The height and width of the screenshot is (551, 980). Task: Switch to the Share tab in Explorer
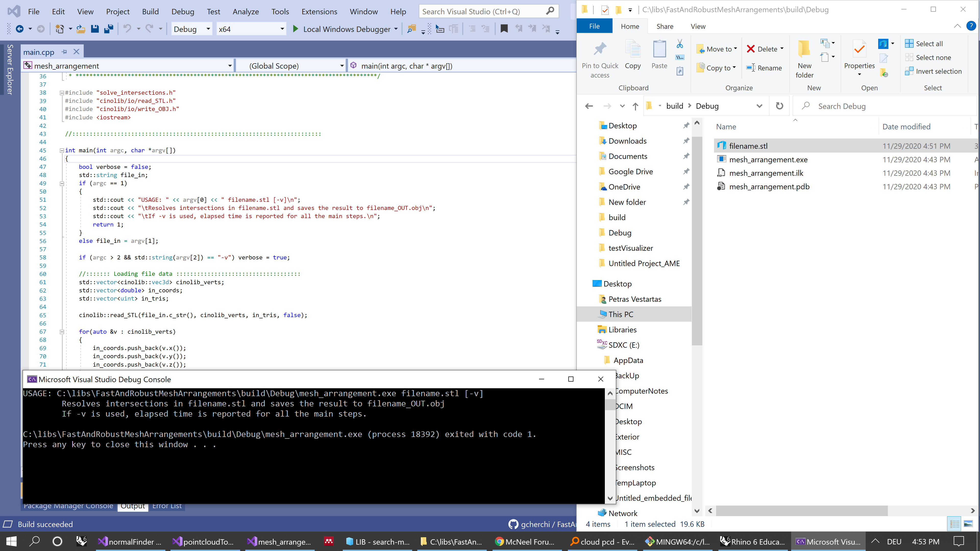pyautogui.click(x=665, y=26)
